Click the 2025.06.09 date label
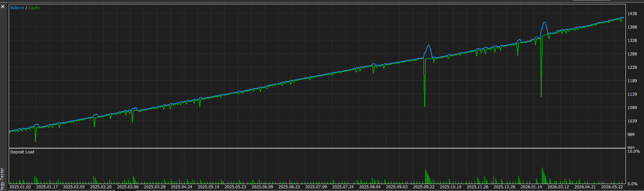Viewport: 644px width, 191px height. pyautogui.click(x=262, y=187)
